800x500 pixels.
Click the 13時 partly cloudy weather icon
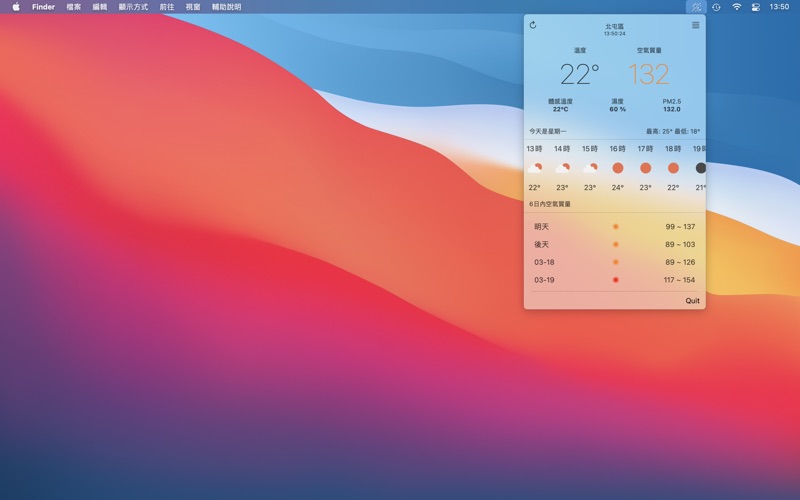[x=534, y=168]
